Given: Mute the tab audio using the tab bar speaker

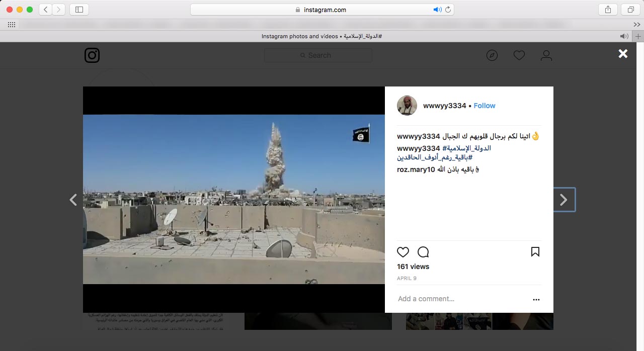Looking at the screenshot, I should point(624,36).
